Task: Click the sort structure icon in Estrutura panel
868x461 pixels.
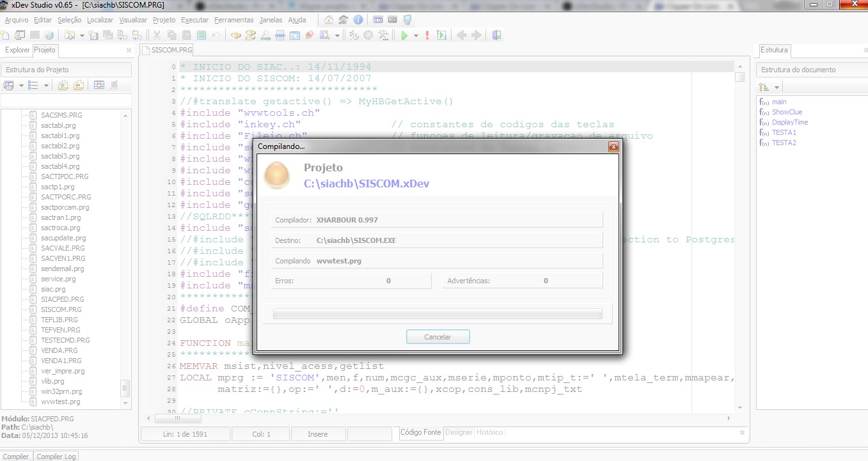Action: (x=764, y=87)
